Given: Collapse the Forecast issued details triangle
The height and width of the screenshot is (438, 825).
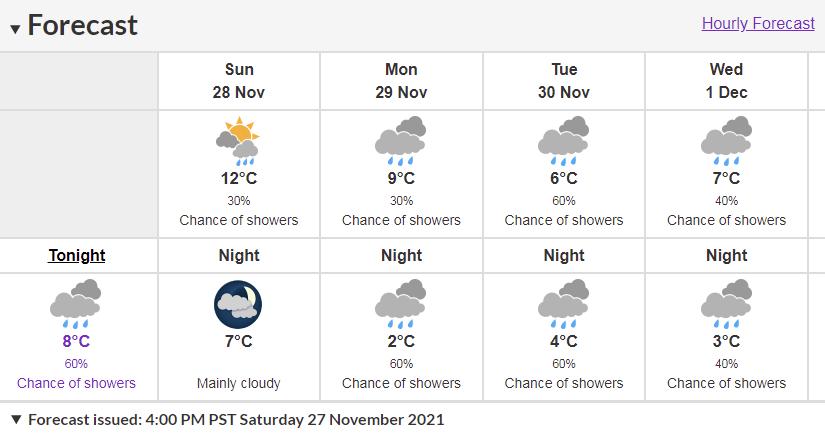Looking at the screenshot, I should click(x=16, y=419).
